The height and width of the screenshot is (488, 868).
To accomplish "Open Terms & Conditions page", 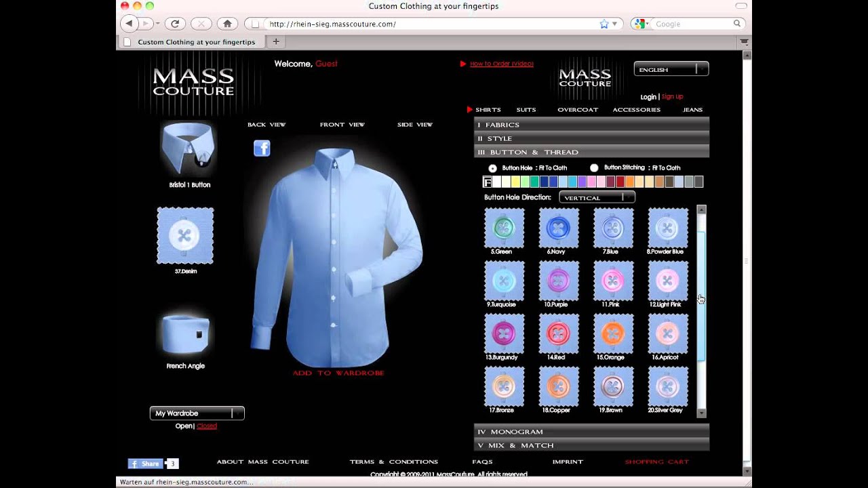I will pos(394,462).
